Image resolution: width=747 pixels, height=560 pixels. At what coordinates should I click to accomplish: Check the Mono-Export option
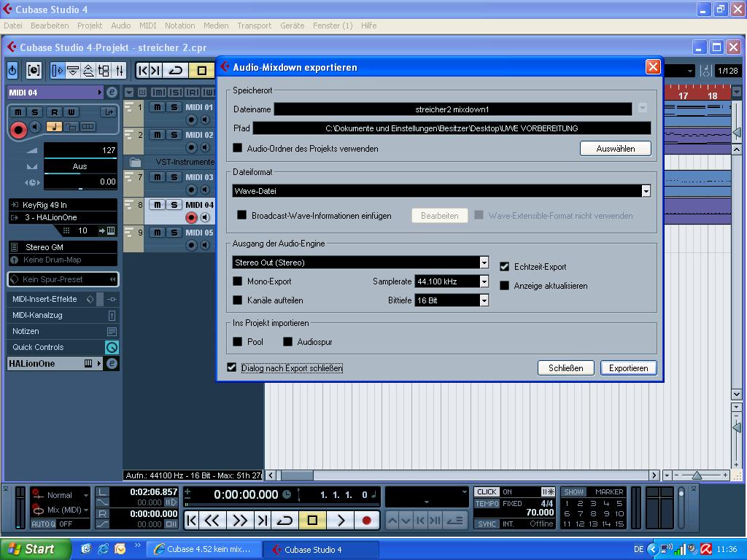pos(237,281)
